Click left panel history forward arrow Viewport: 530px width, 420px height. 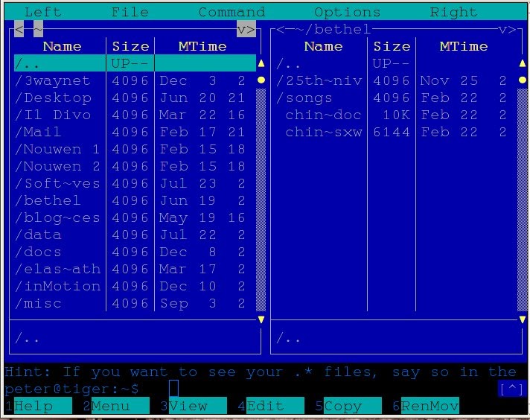click(251, 29)
